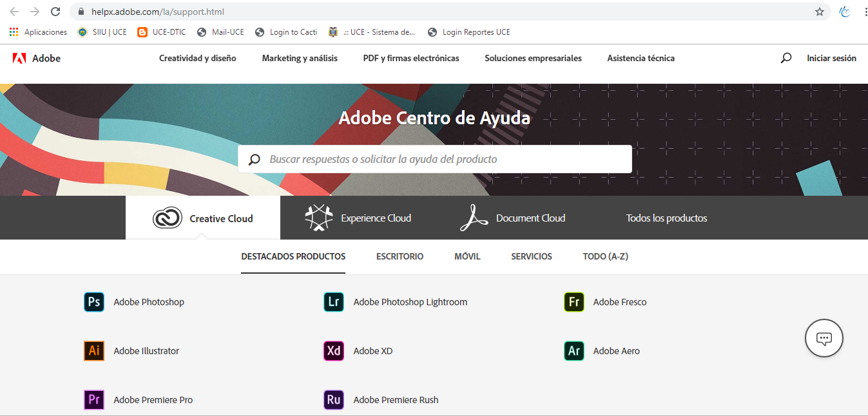Click the Premiere Pro Pr icon

94,400
